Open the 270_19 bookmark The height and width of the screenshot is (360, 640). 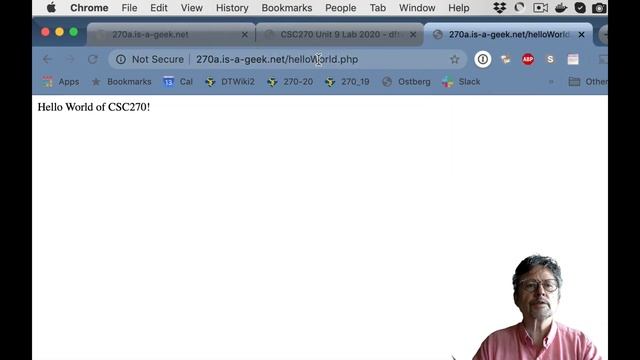347,82
